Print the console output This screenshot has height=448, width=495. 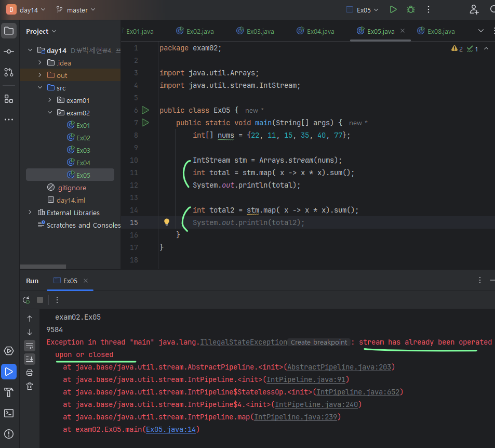[30, 373]
